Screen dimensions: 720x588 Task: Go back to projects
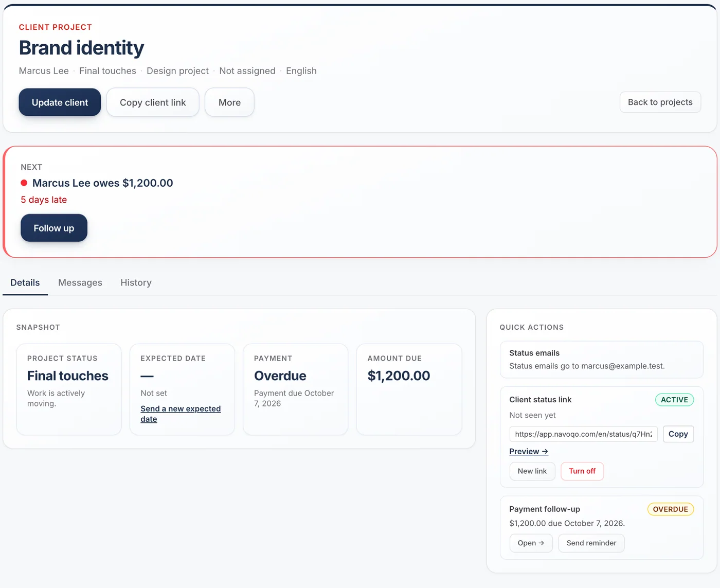point(660,102)
